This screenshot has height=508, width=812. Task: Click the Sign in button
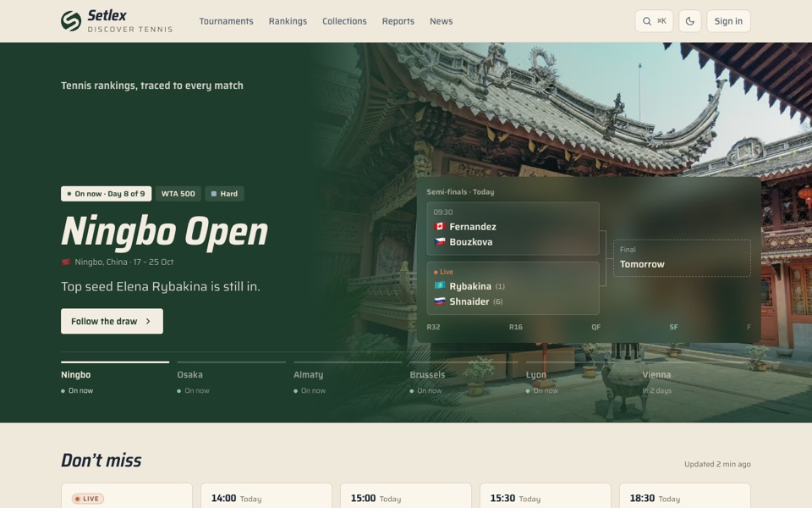pyautogui.click(x=728, y=21)
